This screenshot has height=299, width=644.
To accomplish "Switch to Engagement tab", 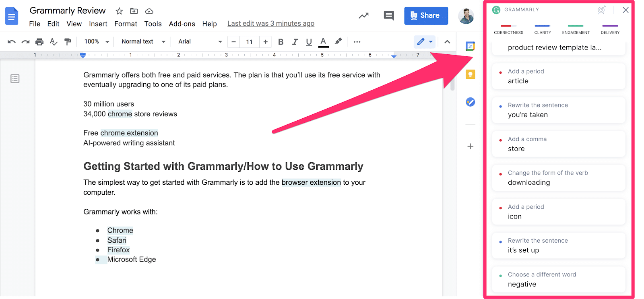I will [576, 30].
